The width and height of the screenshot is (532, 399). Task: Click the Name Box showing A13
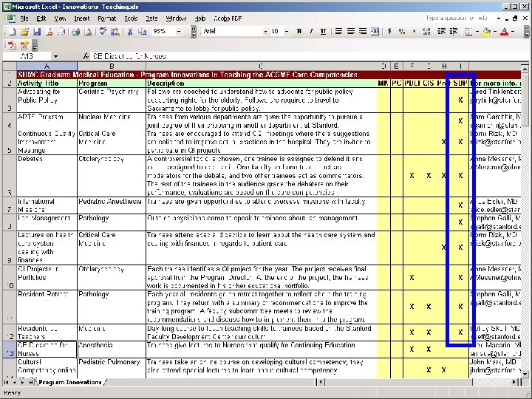(x=27, y=56)
